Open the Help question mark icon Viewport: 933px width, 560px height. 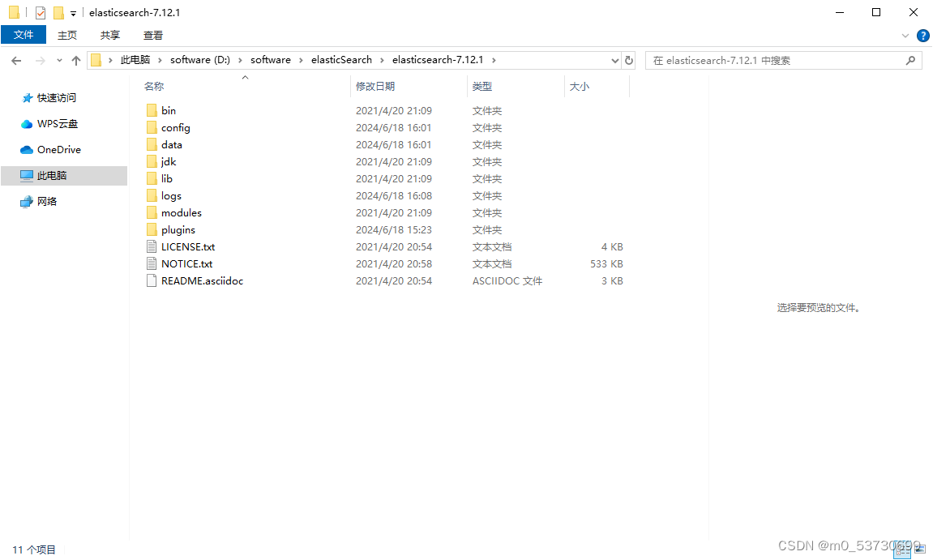(x=923, y=36)
